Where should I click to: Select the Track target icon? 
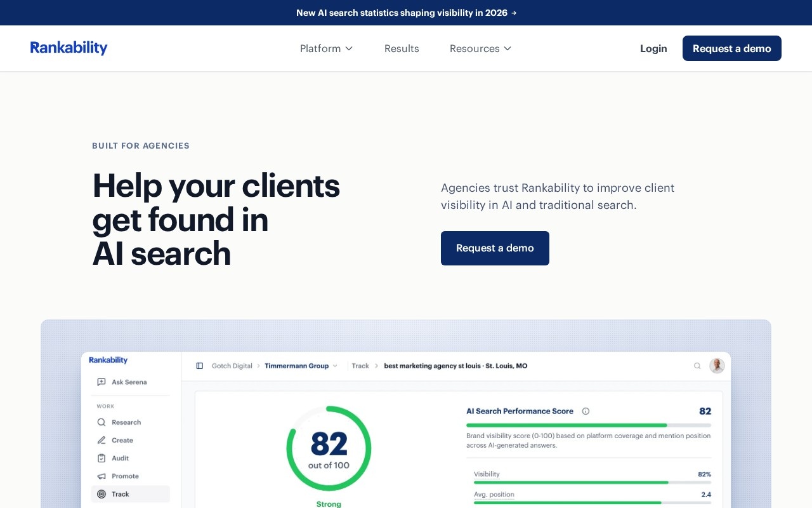point(101,494)
